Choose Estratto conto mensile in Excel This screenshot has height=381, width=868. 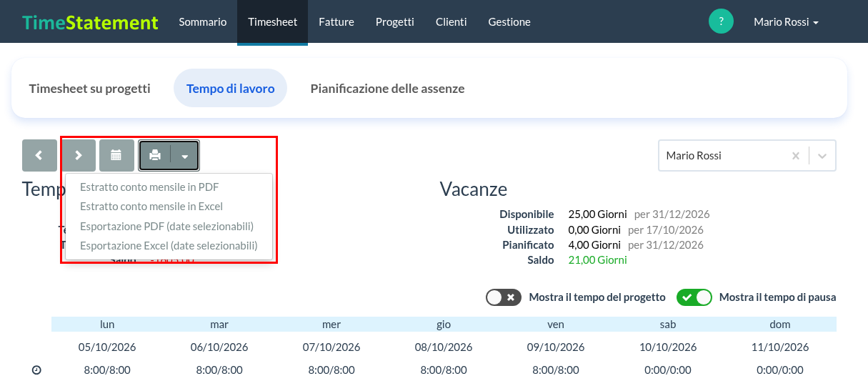[151, 207]
